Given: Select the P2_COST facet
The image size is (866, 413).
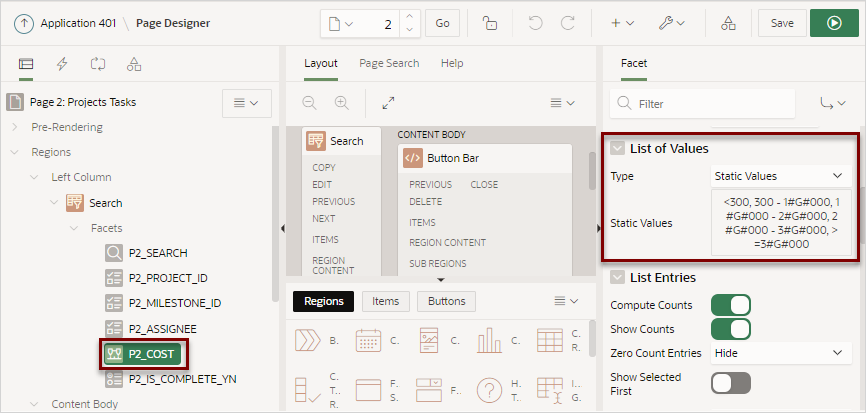Looking at the screenshot, I should (x=144, y=354).
